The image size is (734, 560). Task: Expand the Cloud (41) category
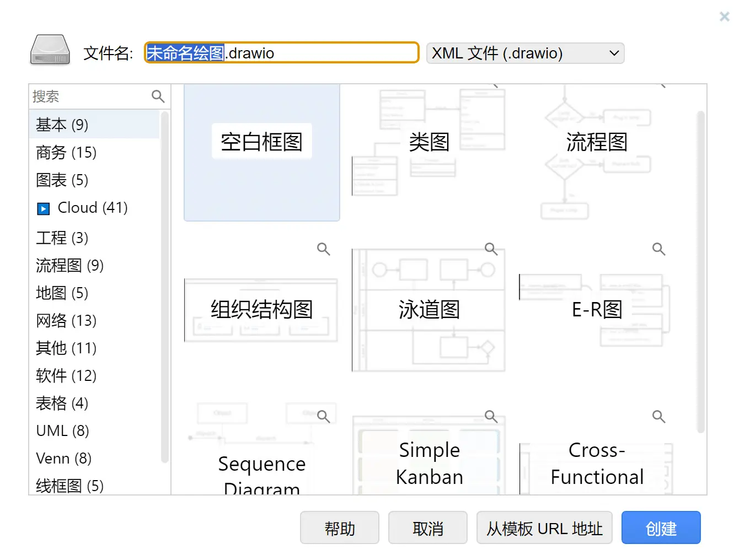pyautogui.click(x=43, y=209)
